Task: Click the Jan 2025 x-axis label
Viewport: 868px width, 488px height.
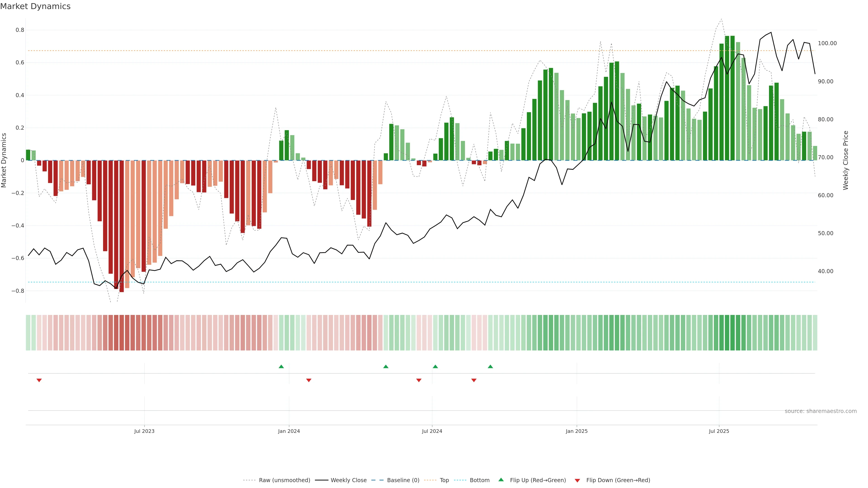Action: 577,431
